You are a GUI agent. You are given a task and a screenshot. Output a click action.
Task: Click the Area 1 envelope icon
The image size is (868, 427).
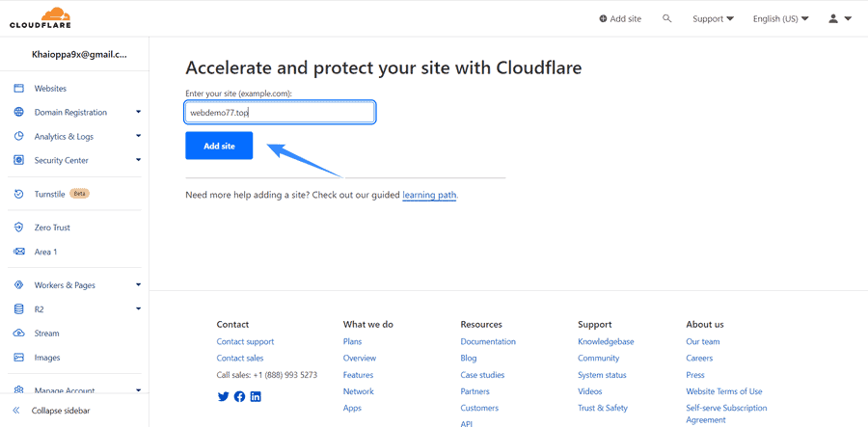tap(19, 252)
